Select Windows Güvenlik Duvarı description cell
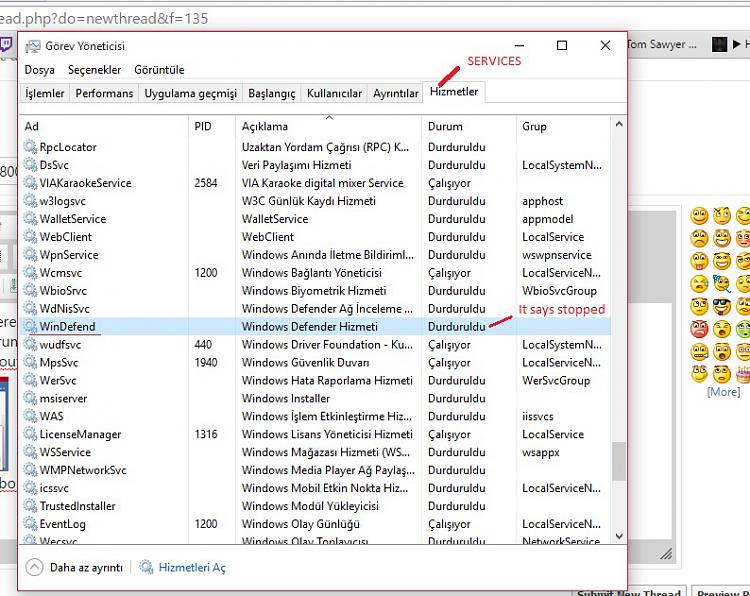The image size is (750, 596). click(x=305, y=363)
